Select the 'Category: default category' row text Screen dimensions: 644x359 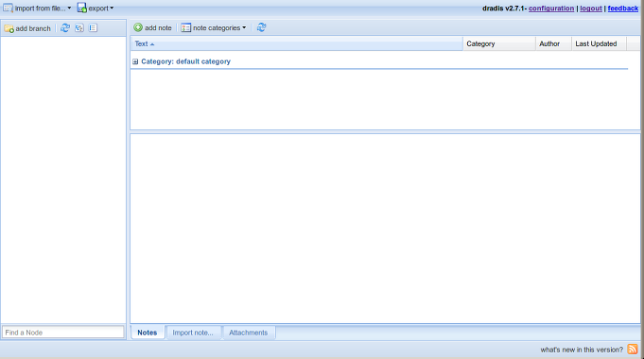pos(185,61)
